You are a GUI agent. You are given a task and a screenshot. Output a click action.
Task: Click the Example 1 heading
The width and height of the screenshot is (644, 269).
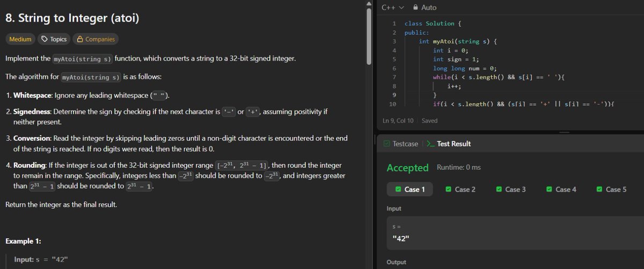(x=23, y=241)
